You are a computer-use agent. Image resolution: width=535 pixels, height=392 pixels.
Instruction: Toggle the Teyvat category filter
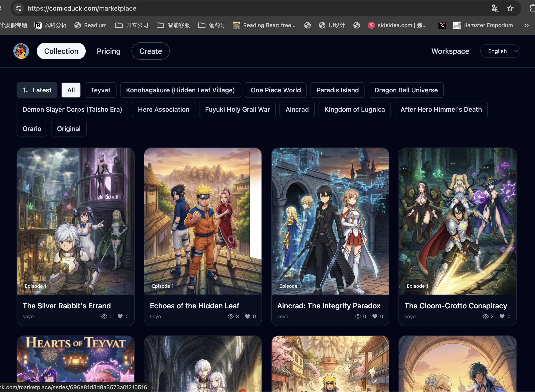(100, 90)
